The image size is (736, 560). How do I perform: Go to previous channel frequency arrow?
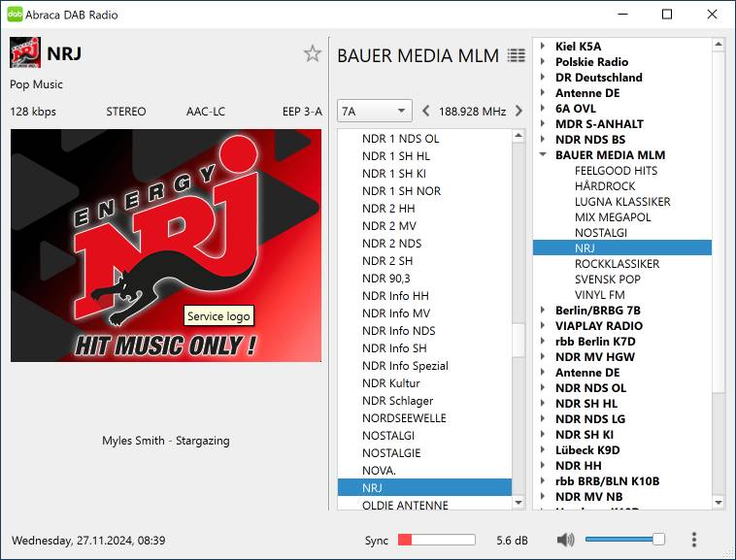tap(426, 112)
